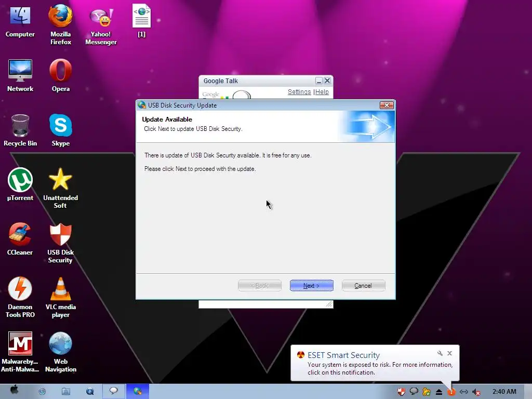Click the ESET Smart Security notification message
Image resolution: width=532 pixels, height=399 pixels.
point(380,368)
